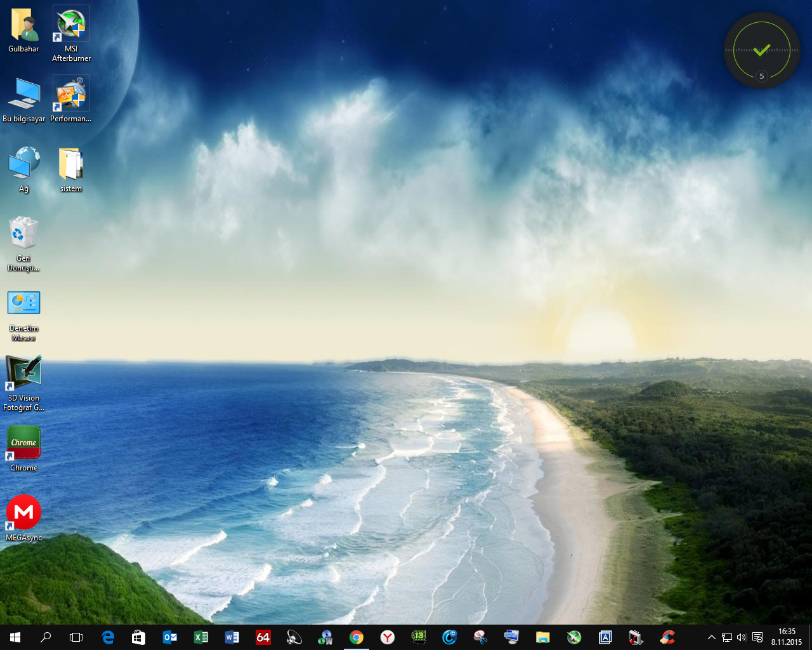
Task: Open the speaker app taskbar icon
Action: 294,637
